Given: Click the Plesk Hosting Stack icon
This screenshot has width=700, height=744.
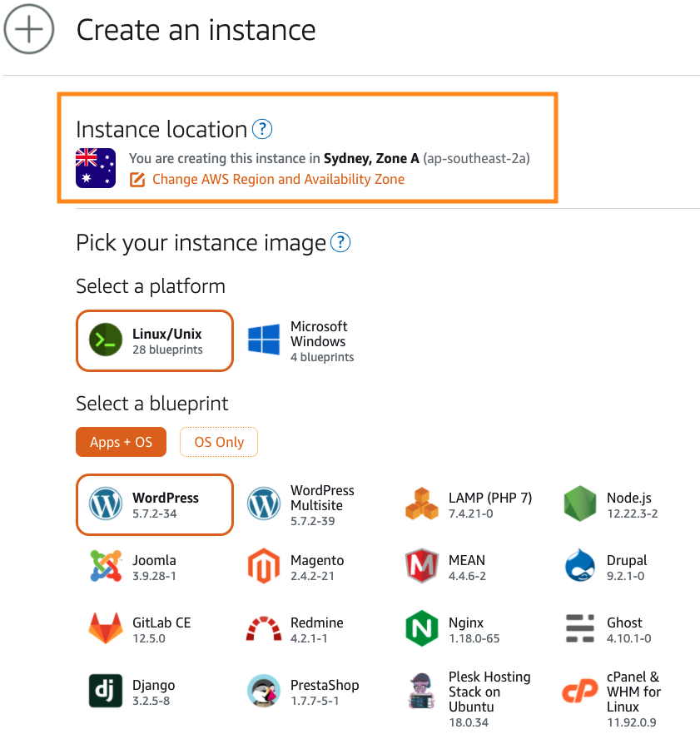Looking at the screenshot, I should [x=422, y=691].
